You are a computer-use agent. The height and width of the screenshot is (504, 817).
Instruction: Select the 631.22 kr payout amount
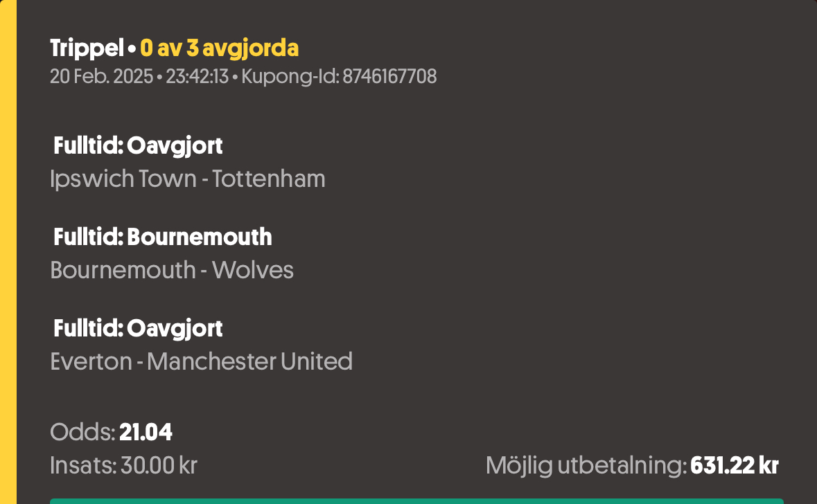735,465
